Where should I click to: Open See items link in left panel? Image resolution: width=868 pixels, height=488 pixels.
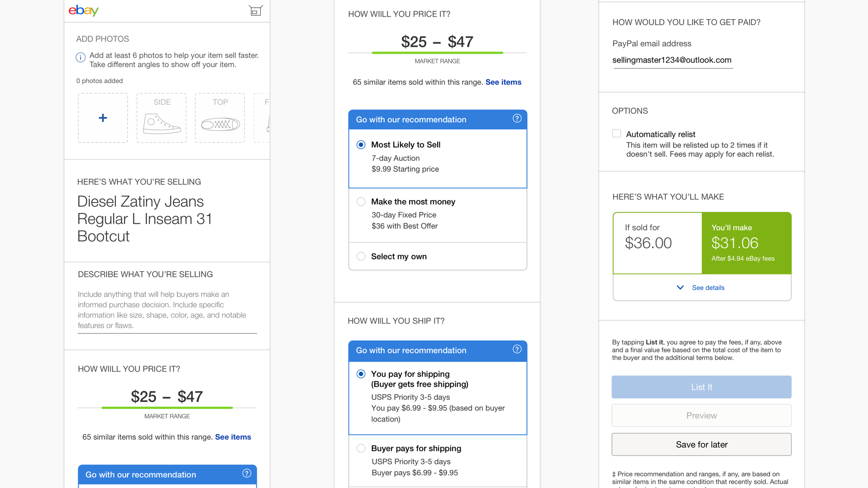(233, 437)
